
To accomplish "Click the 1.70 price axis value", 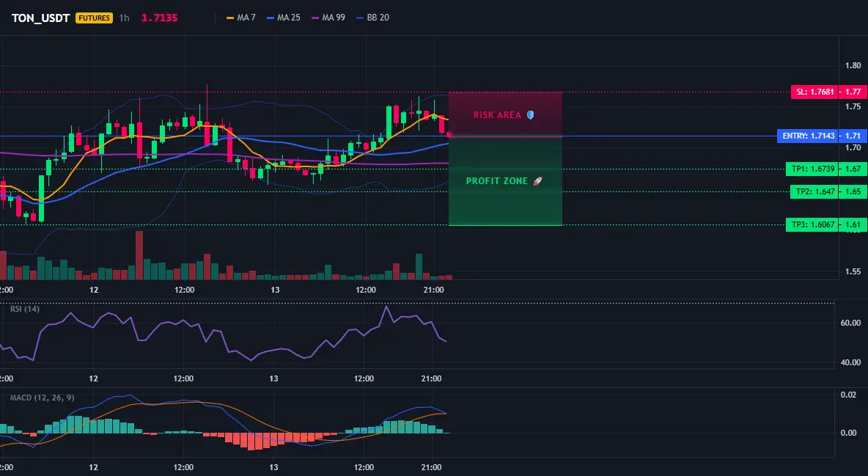I will tap(853, 148).
